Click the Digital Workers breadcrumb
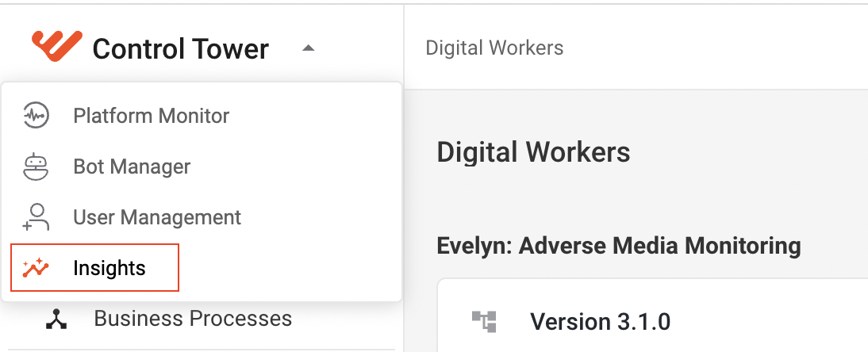868x352 pixels. point(494,48)
